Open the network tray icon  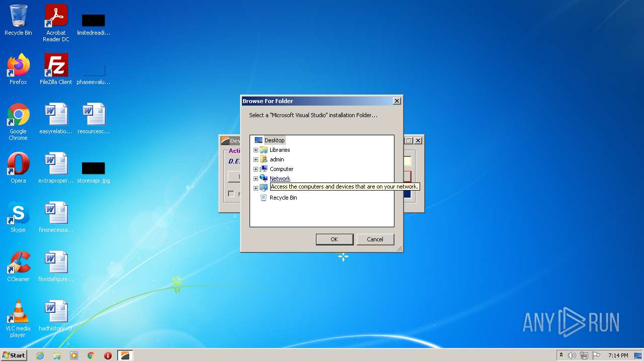[x=584, y=355]
